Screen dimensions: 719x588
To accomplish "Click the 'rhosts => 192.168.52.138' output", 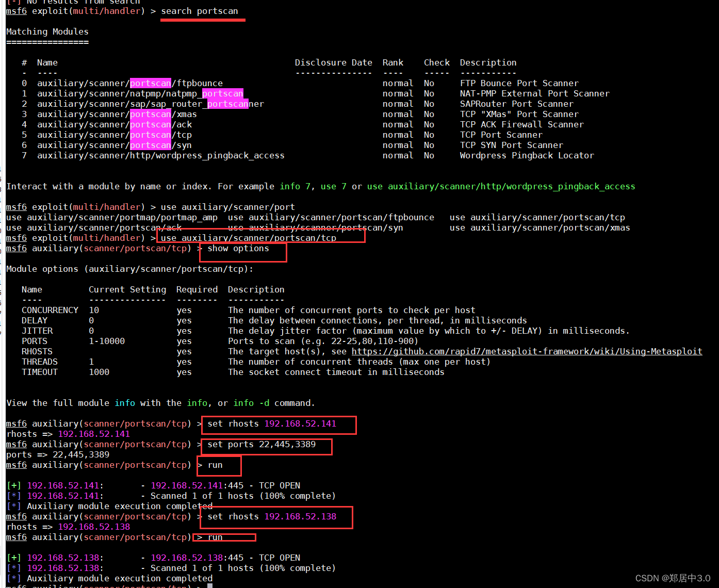I will (x=68, y=527).
